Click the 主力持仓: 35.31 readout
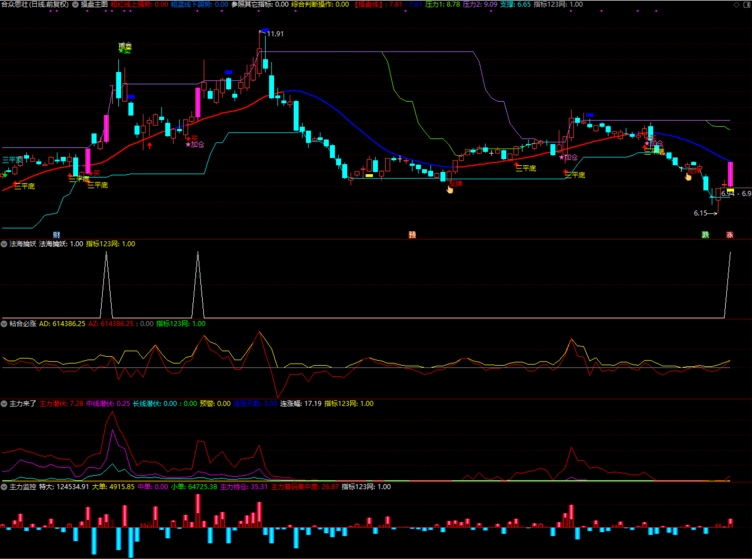 click(x=244, y=487)
